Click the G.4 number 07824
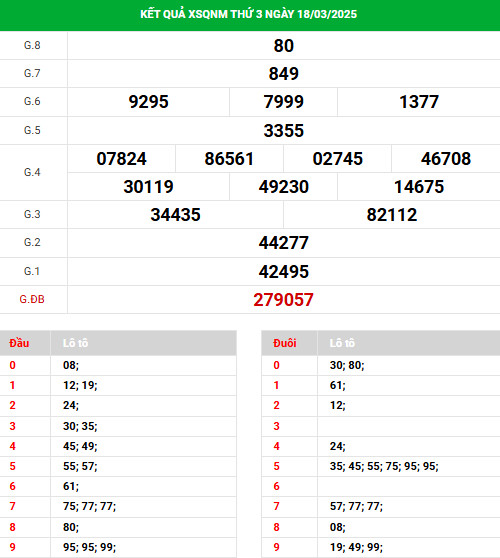500x558 pixels. pos(121,159)
